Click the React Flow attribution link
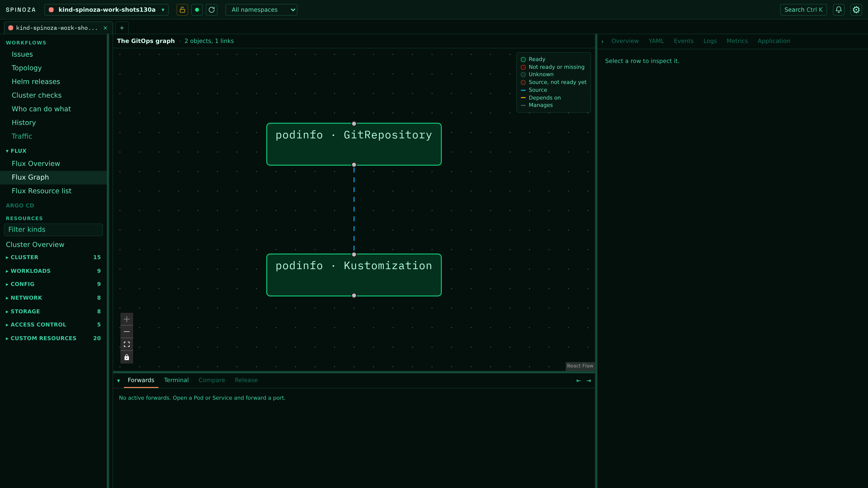 pyautogui.click(x=580, y=366)
